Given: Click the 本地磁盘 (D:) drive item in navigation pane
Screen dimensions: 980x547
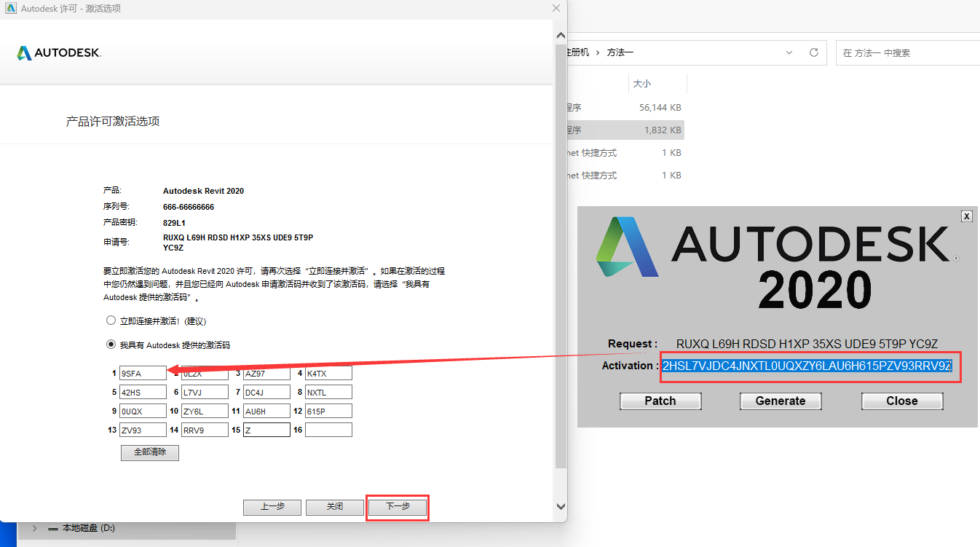Looking at the screenshot, I should [88, 528].
